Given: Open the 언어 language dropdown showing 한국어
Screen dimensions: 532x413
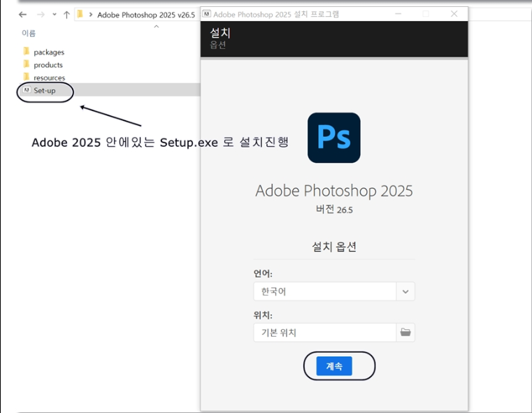Looking at the screenshot, I should click(x=334, y=291).
